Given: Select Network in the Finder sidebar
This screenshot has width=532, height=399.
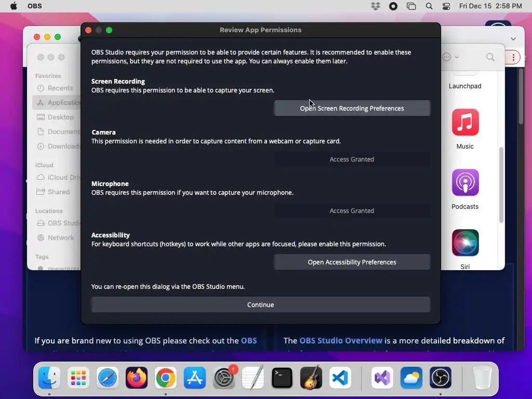Looking at the screenshot, I should pyautogui.click(x=57, y=238).
